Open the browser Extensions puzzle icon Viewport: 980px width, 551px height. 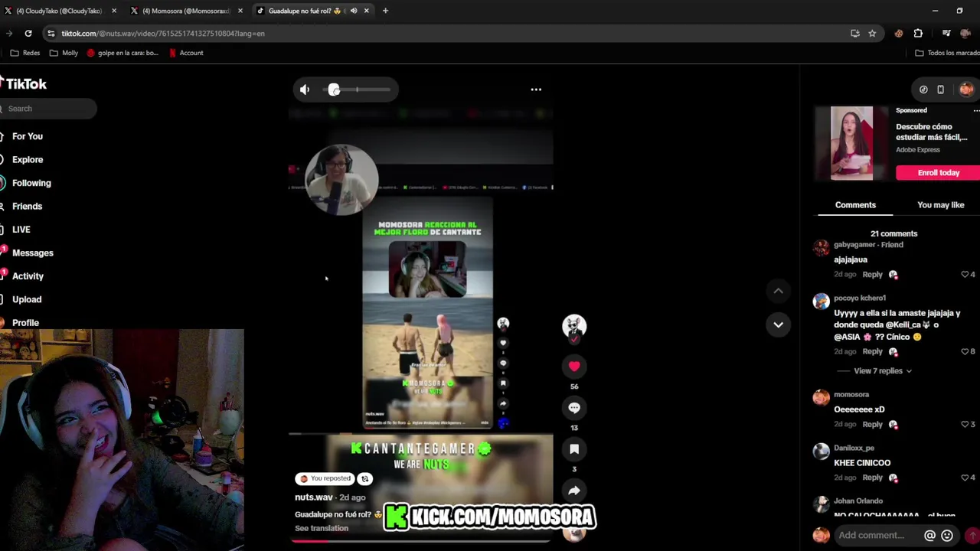(918, 34)
